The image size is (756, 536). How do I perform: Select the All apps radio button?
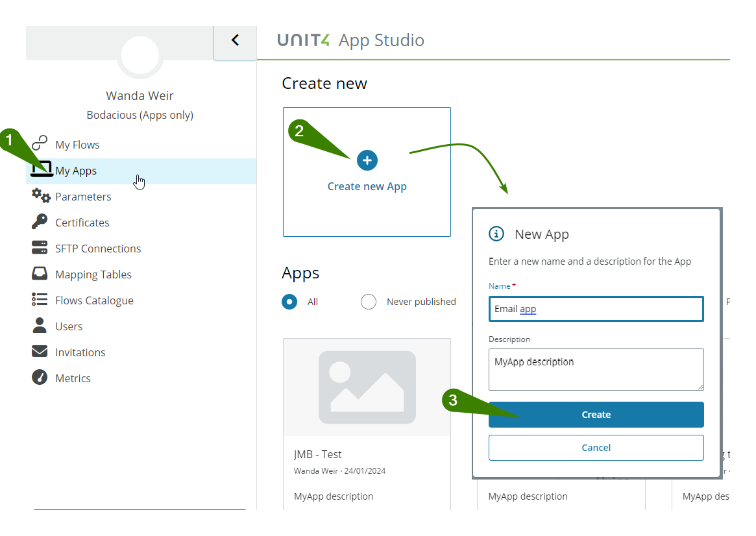click(289, 302)
